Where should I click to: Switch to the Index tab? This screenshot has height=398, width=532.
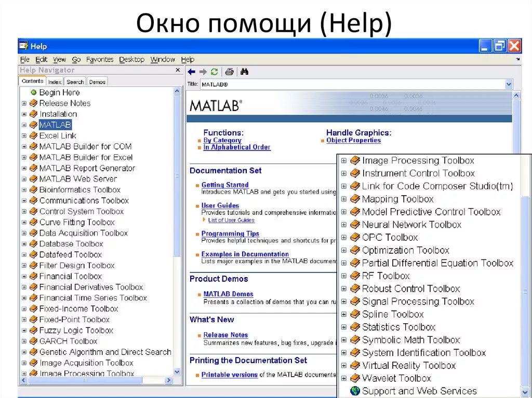pos(55,81)
